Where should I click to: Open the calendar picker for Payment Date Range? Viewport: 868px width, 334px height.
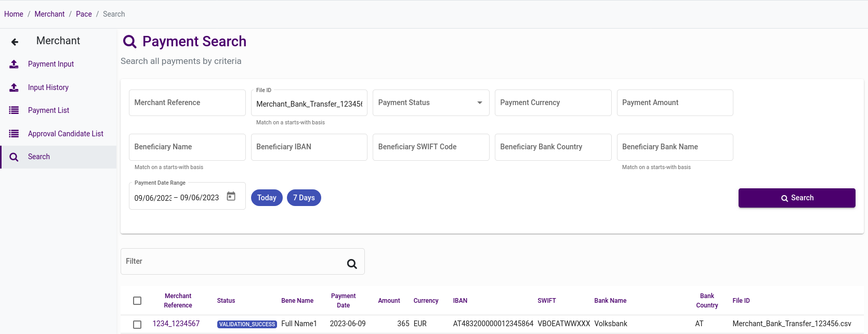tap(231, 197)
